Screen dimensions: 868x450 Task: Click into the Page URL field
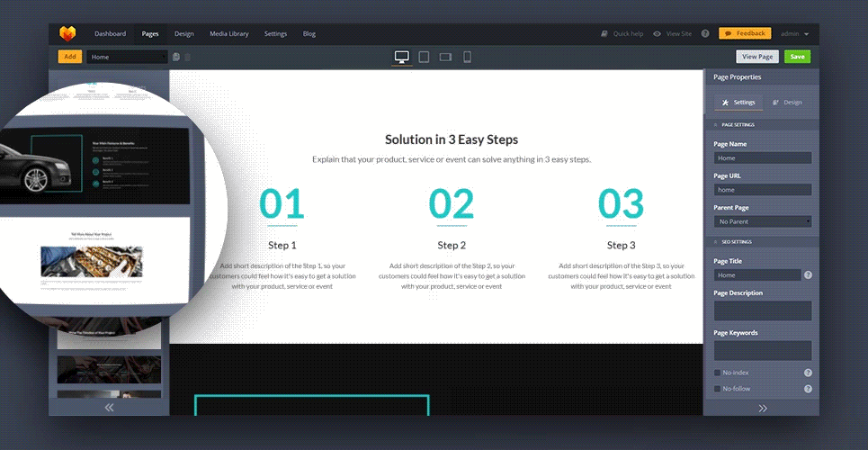point(763,190)
